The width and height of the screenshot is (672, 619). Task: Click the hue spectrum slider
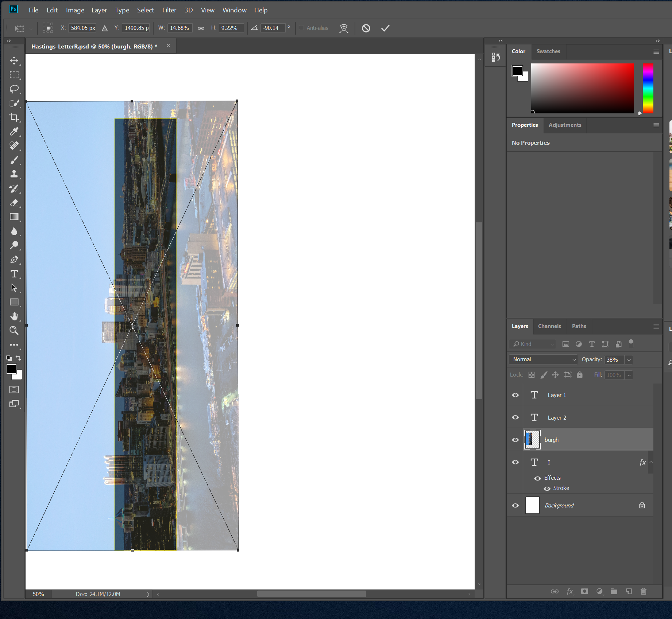coord(648,89)
